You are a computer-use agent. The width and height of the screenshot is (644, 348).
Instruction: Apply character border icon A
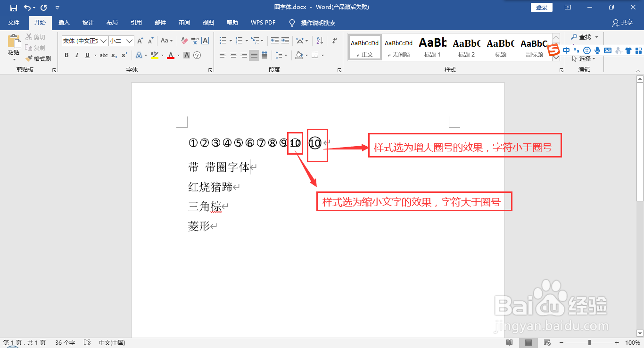pyautogui.click(x=205, y=41)
